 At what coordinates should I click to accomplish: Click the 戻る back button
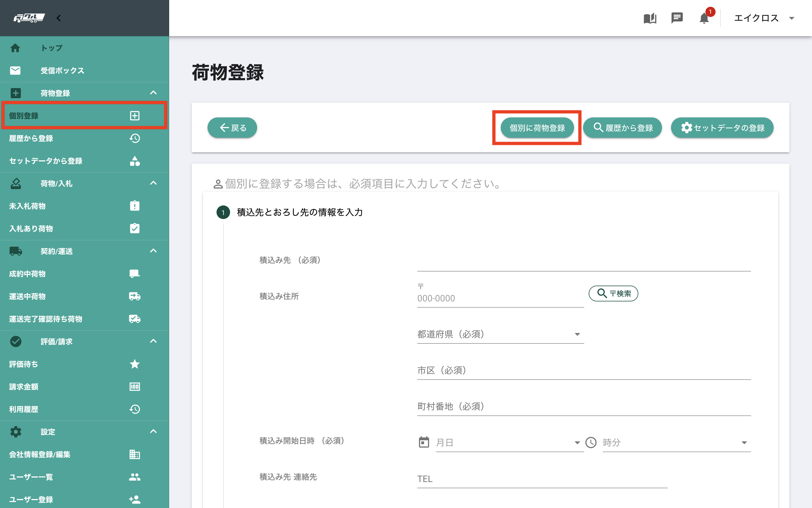click(x=232, y=128)
